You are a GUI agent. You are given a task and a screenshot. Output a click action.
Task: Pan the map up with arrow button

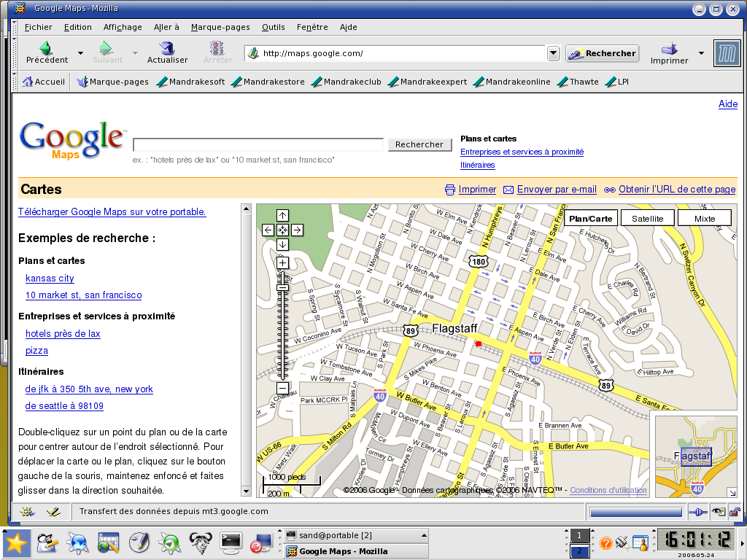click(x=282, y=215)
